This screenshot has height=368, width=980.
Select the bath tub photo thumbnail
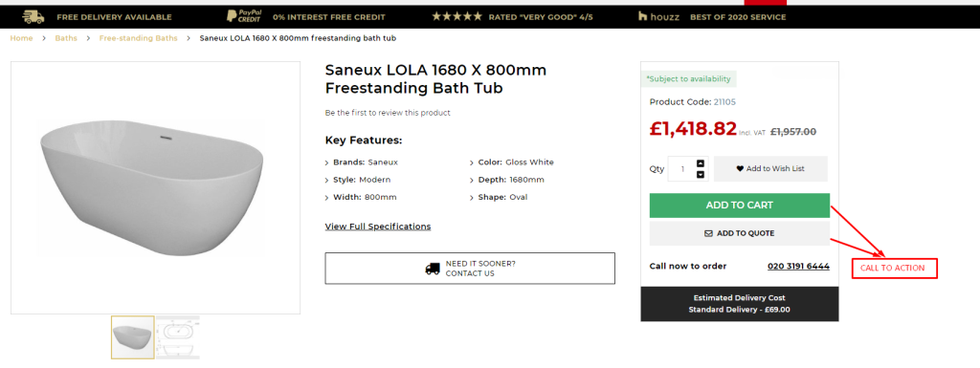tap(132, 337)
